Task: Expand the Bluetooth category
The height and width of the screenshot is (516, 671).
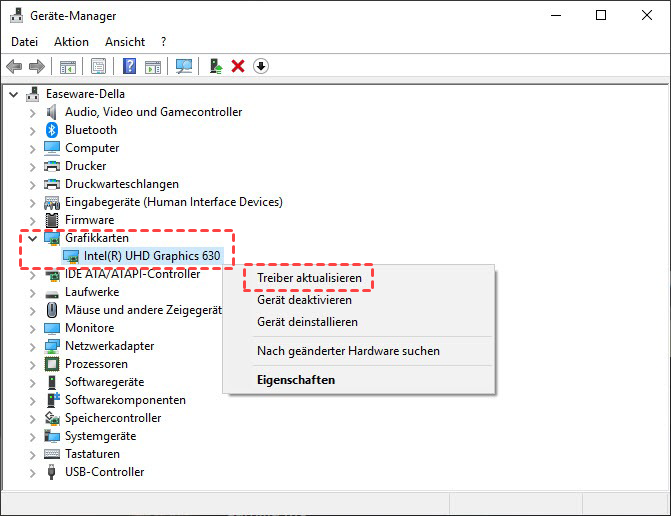Action: point(33,131)
